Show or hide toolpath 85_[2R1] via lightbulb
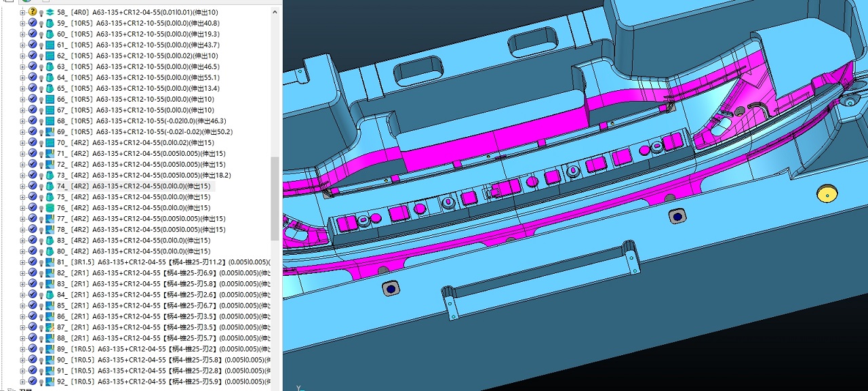Image resolution: width=868 pixels, height=391 pixels. pyautogui.click(x=41, y=306)
